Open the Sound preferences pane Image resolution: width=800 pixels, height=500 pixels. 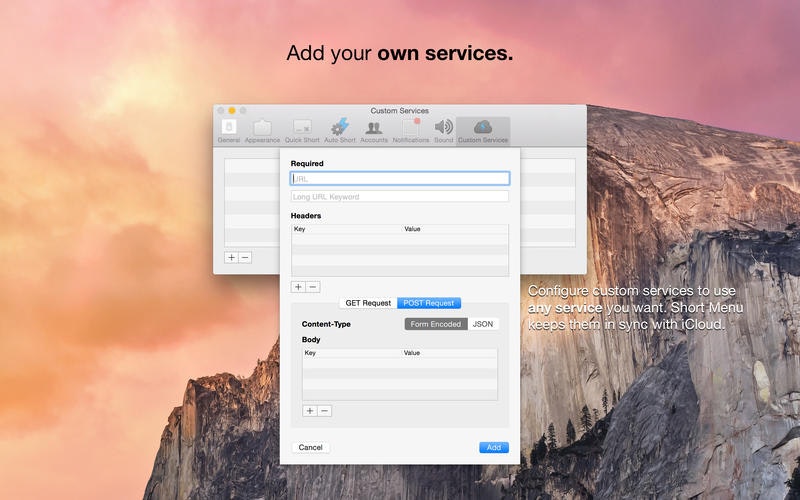(443, 131)
